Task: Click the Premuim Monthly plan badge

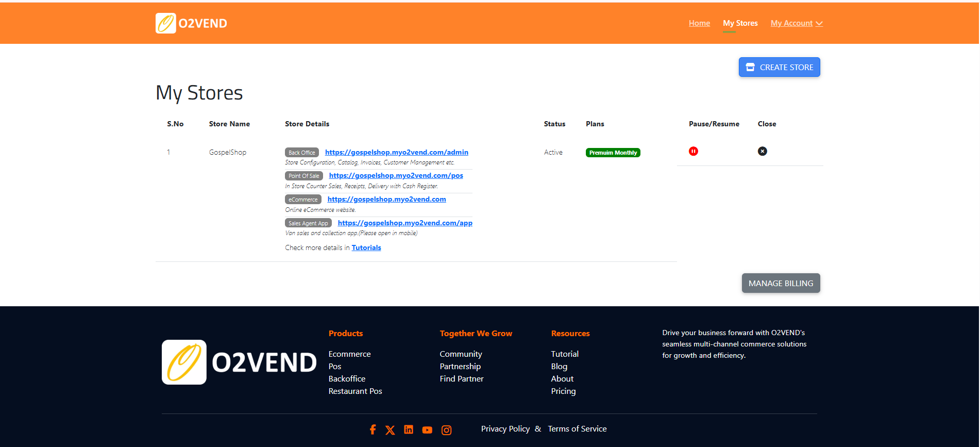Action: [613, 153]
